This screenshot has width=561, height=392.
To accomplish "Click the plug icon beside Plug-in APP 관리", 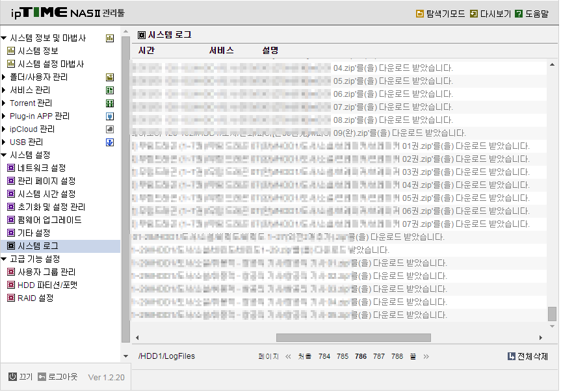I will pyautogui.click(x=110, y=116).
